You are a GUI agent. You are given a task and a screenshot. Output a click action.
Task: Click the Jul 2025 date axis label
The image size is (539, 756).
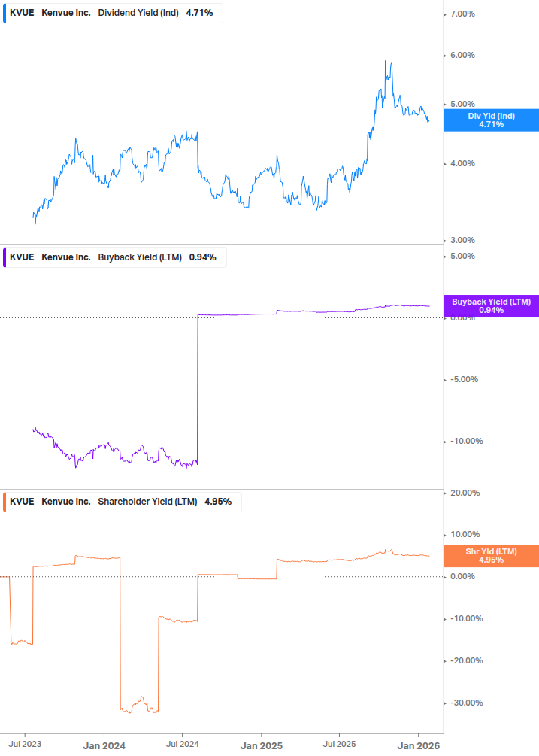[339, 745]
